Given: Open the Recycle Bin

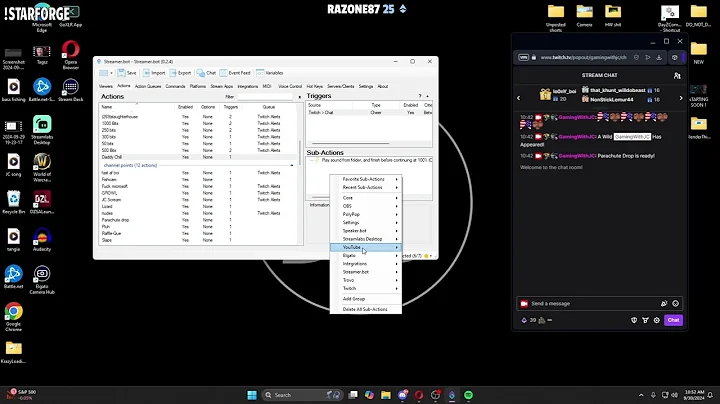Looking at the screenshot, I should click(13, 202).
